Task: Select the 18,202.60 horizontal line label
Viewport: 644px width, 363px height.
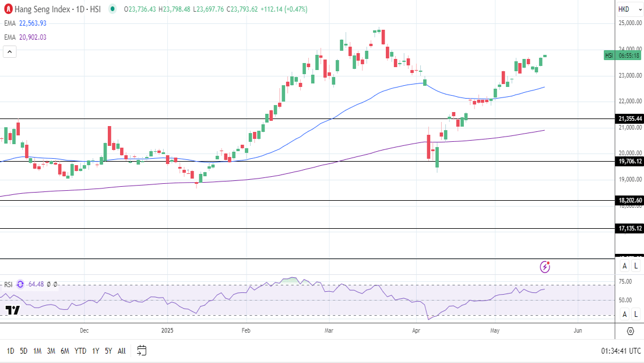Action: tap(629, 201)
